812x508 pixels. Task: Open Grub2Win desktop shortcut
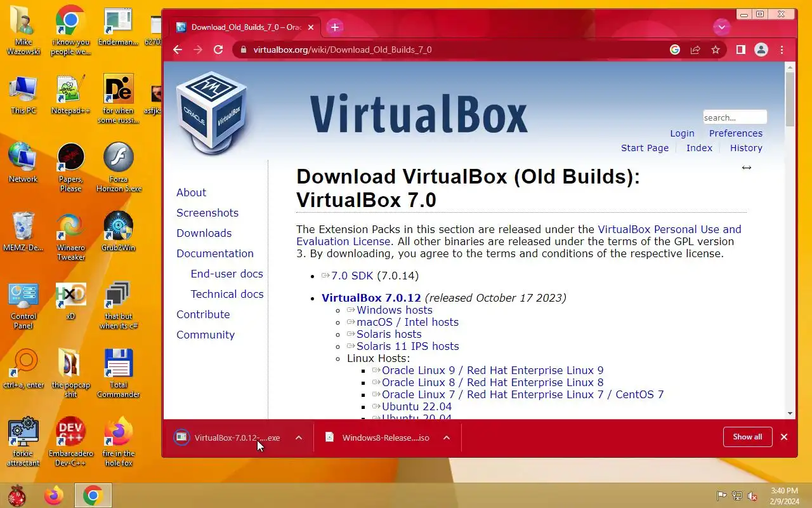(x=118, y=232)
